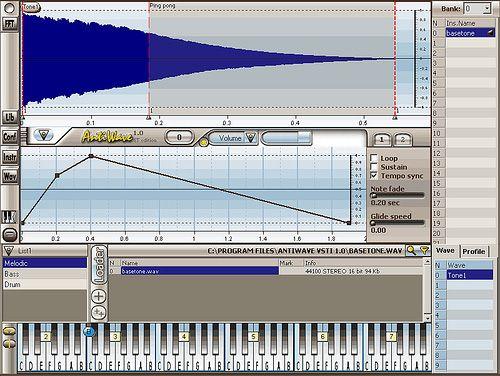This screenshot has height=376, width=500.
Task: Select envelope page 1 button
Action: coord(382,139)
